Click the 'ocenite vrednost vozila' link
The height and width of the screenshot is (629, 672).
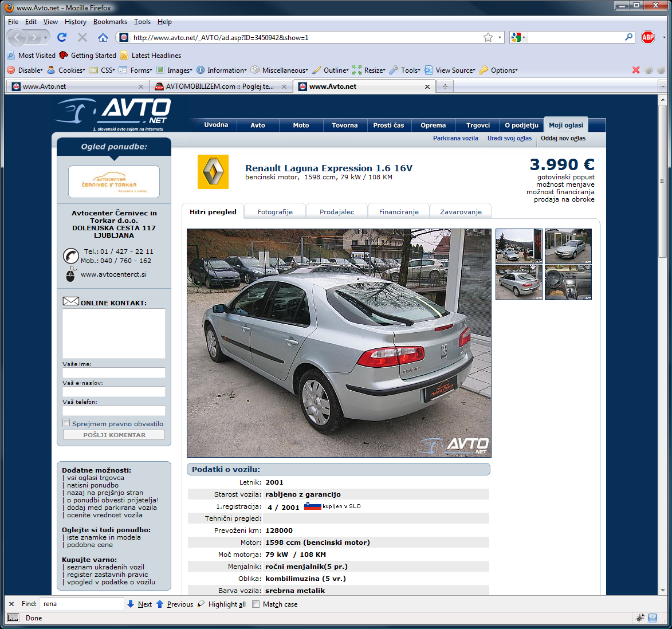coord(105,515)
